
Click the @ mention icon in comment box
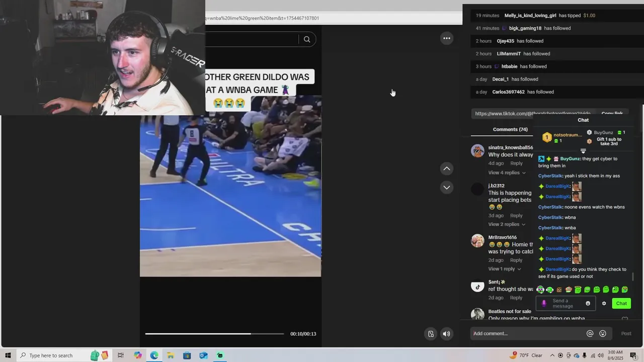click(x=590, y=333)
